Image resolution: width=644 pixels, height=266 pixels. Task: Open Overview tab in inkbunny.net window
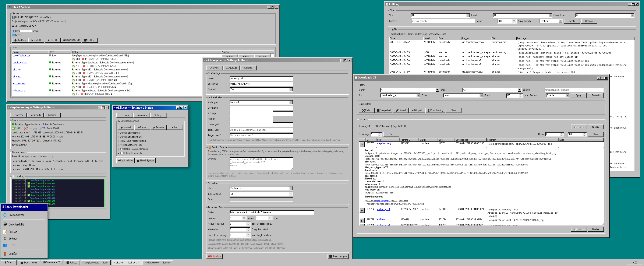(214, 68)
